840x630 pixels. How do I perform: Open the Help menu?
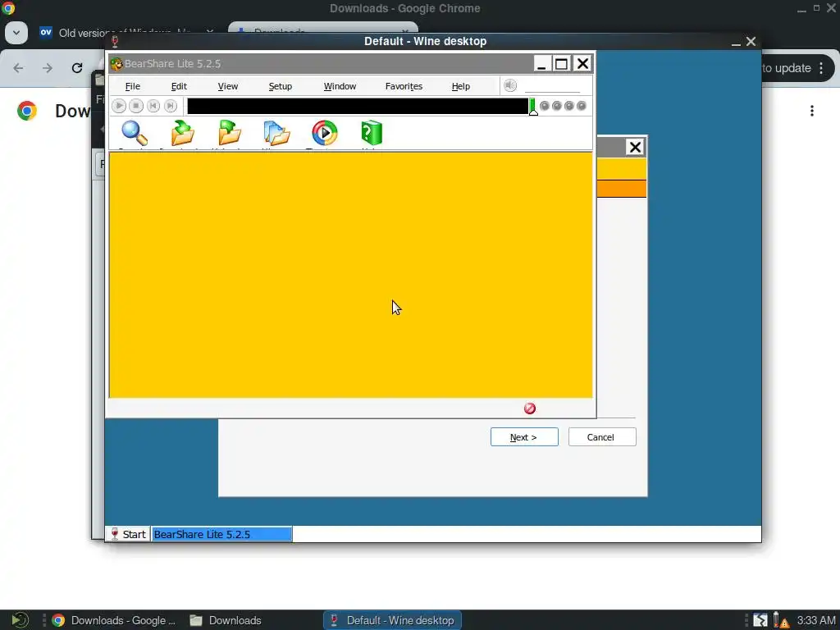(461, 86)
